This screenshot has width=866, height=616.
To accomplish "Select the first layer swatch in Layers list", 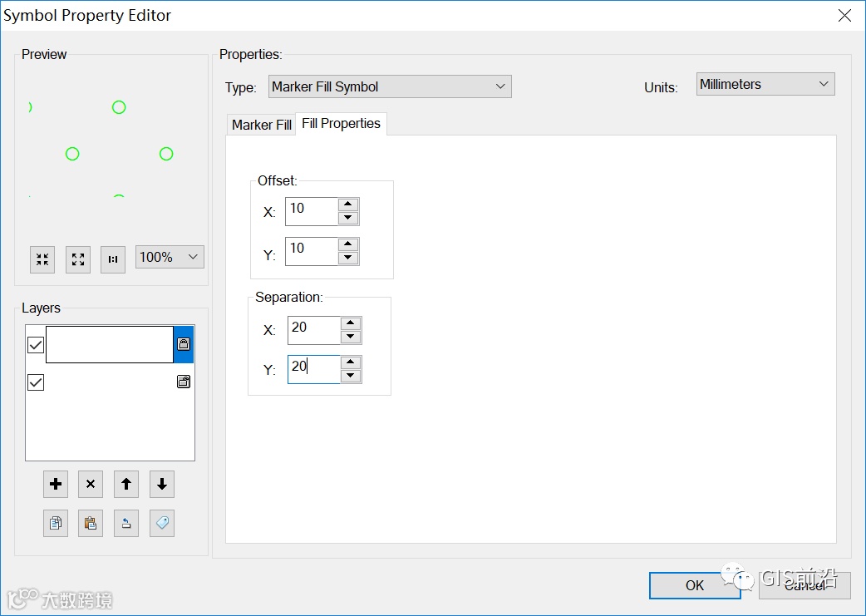I will point(110,344).
